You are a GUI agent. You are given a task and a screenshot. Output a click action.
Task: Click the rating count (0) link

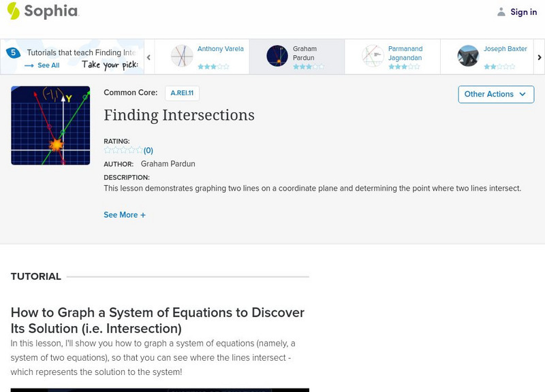[x=148, y=150]
